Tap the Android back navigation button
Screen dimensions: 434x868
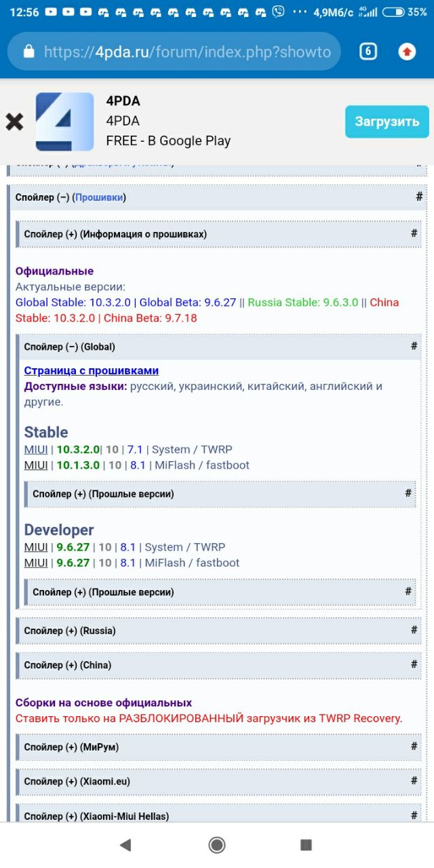tap(125, 844)
